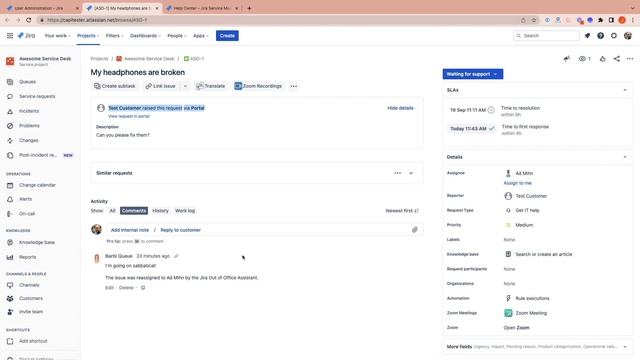
Task: Open the help question mark icon
Action: point(600,36)
